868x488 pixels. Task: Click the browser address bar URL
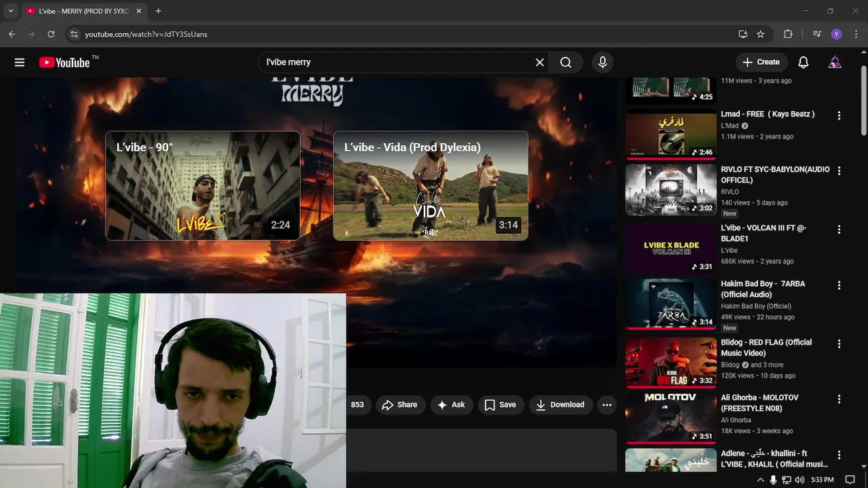click(146, 34)
